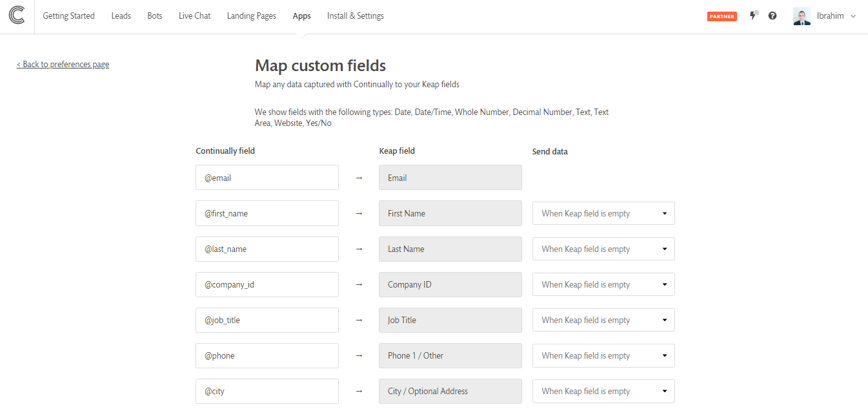Open the Bots section
Image resolution: width=868 pixels, height=409 pixels.
click(x=155, y=16)
